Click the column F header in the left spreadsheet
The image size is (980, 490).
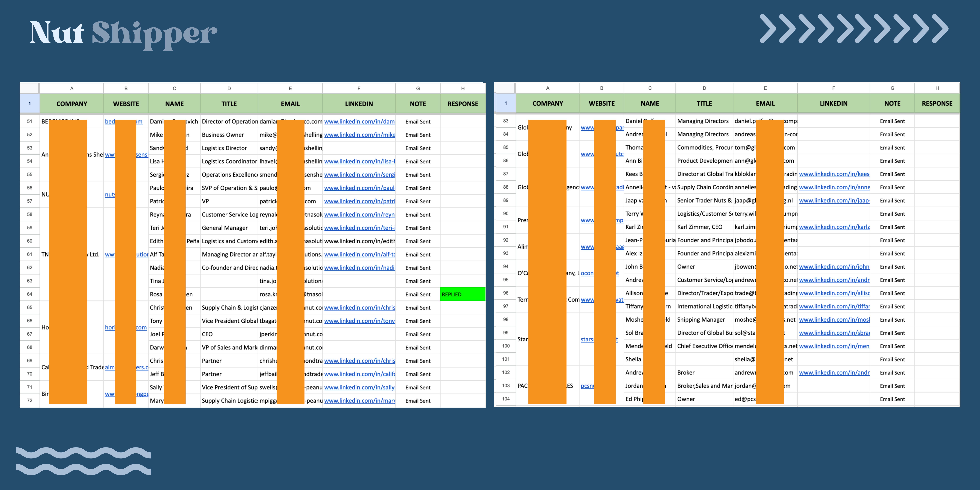click(x=358, y=88)
